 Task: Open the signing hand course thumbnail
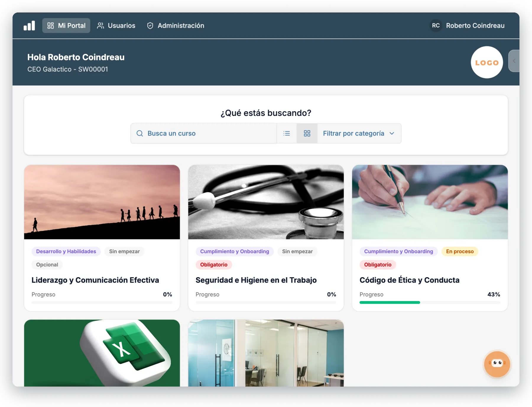coord(430,202)
